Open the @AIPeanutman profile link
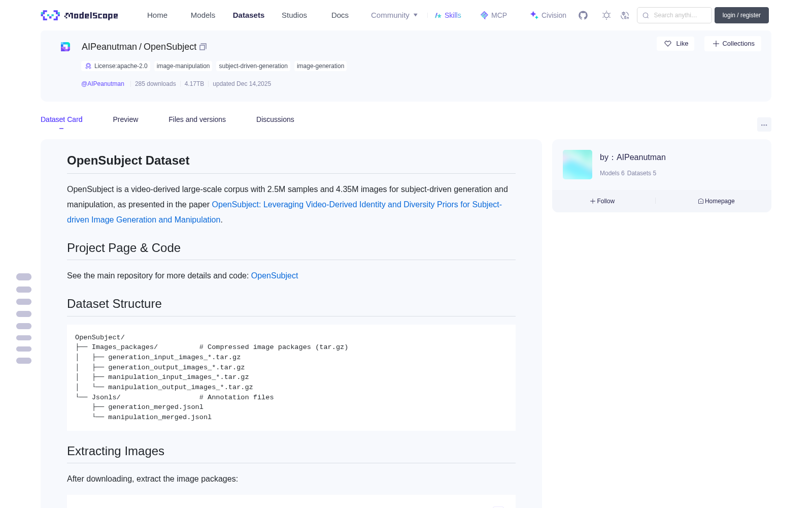The image size is (812, 508). (103, 84)
